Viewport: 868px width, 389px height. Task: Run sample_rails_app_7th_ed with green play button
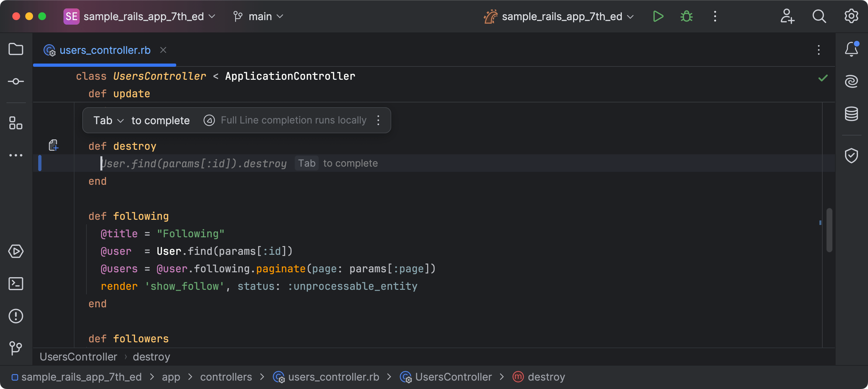click(x=658, y=16)
